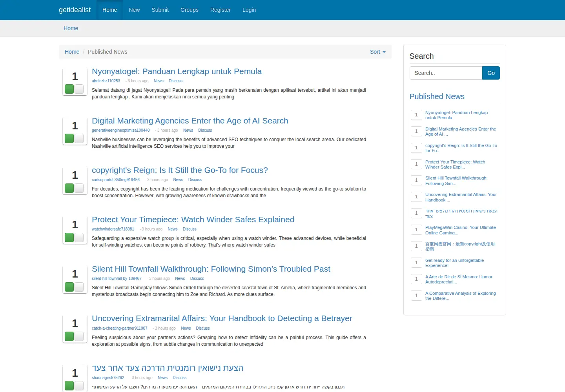Open the Login page
Image resolution: width=565 pixels, height=392 pixels.
[249, 10]
